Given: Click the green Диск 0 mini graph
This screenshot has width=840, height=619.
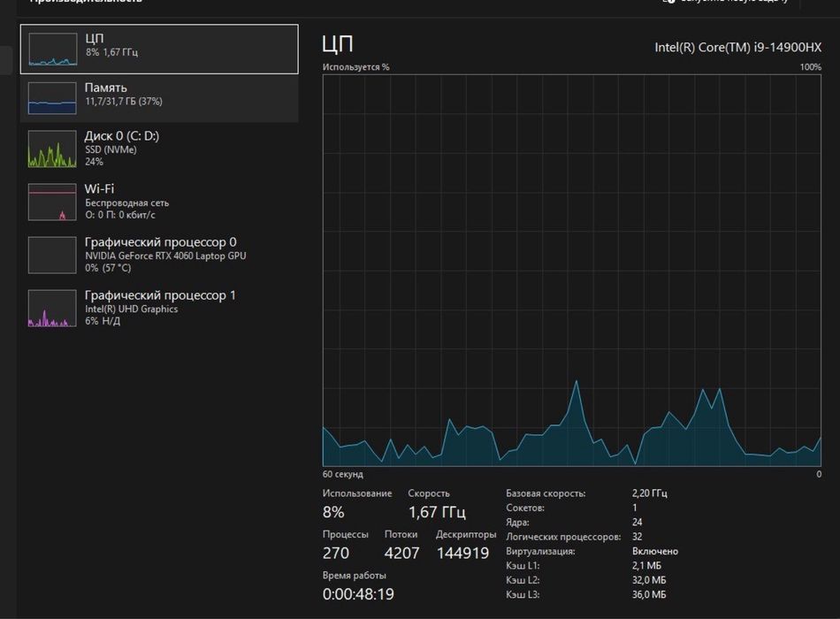Looking at the screenshot, I should click(52, 149).
